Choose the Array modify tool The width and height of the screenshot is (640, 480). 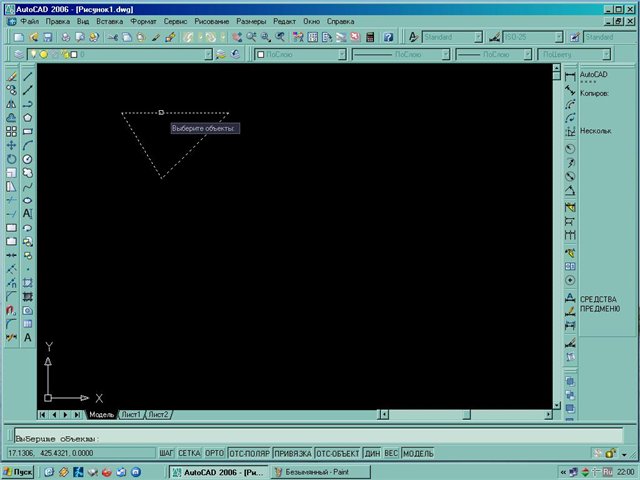11,131
